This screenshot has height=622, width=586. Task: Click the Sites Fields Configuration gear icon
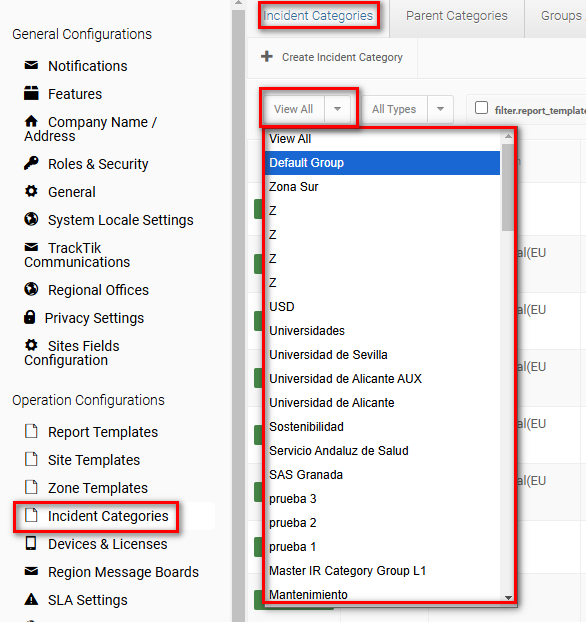(31, 345)
